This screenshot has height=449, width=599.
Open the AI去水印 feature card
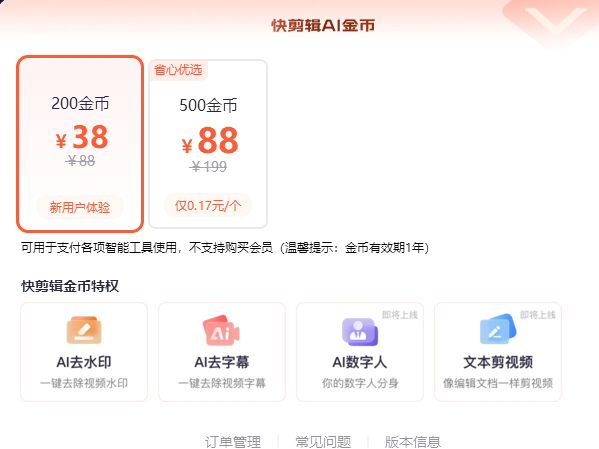pos(84,352)
